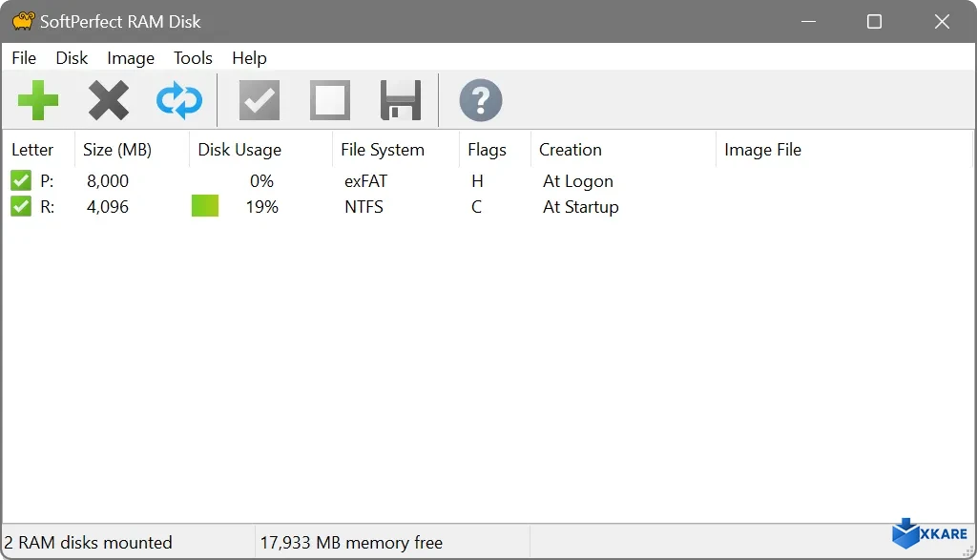Open Help via the question mark icon
Image resolution: width=977 pixels, height=560 pixels.
pyautogui.click(x=480, y=99)
